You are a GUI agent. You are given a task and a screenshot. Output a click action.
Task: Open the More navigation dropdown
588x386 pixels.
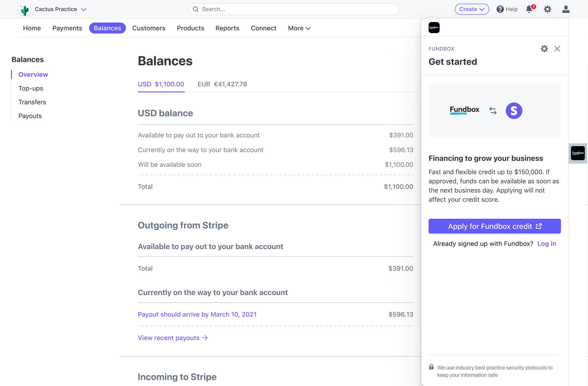[299, 28]
